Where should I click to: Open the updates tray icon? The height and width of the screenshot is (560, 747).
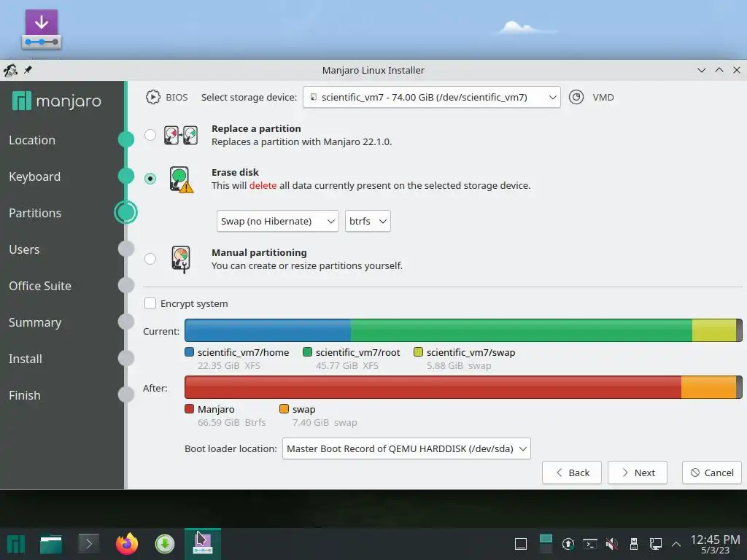click(x=568, y=544)
